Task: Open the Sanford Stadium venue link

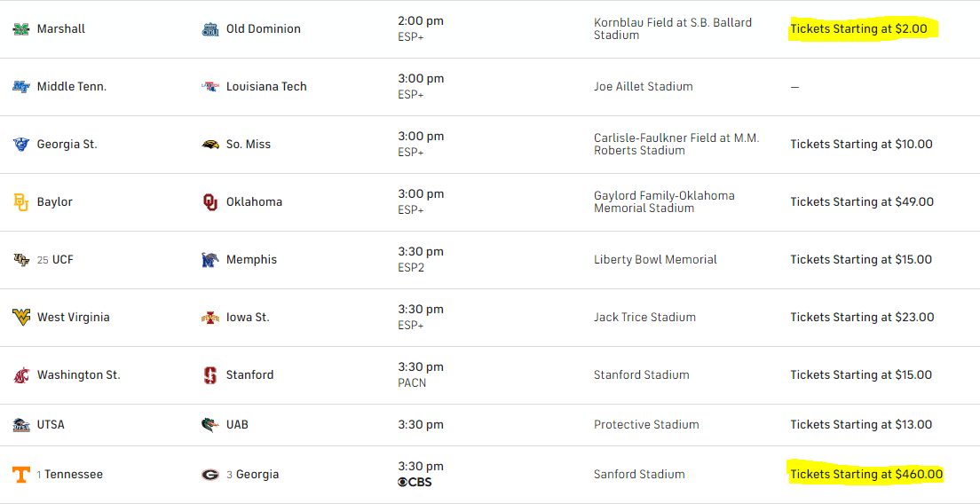Action: [x=639, y=475]
